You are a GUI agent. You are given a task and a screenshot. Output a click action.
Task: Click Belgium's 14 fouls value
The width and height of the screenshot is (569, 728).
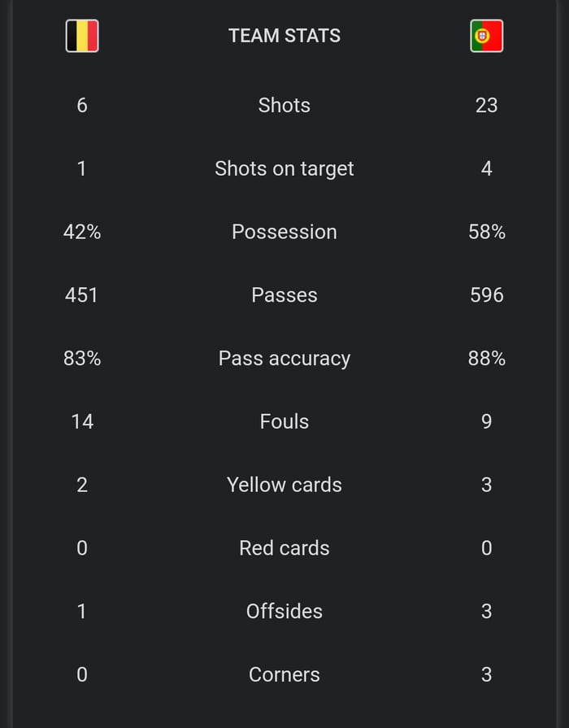pos(82,421)
